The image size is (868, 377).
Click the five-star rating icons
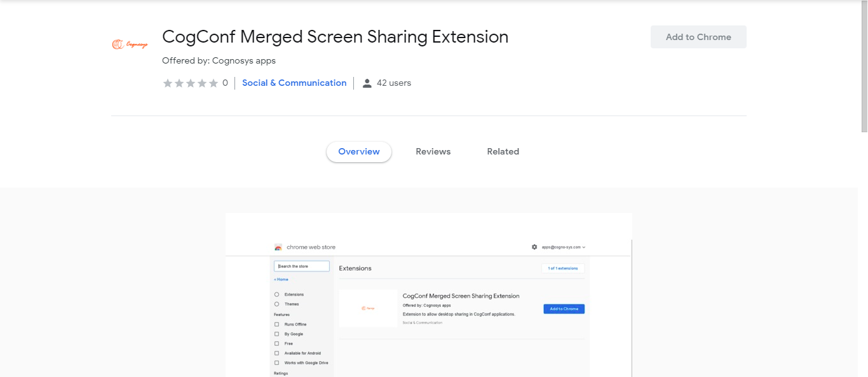191,83
